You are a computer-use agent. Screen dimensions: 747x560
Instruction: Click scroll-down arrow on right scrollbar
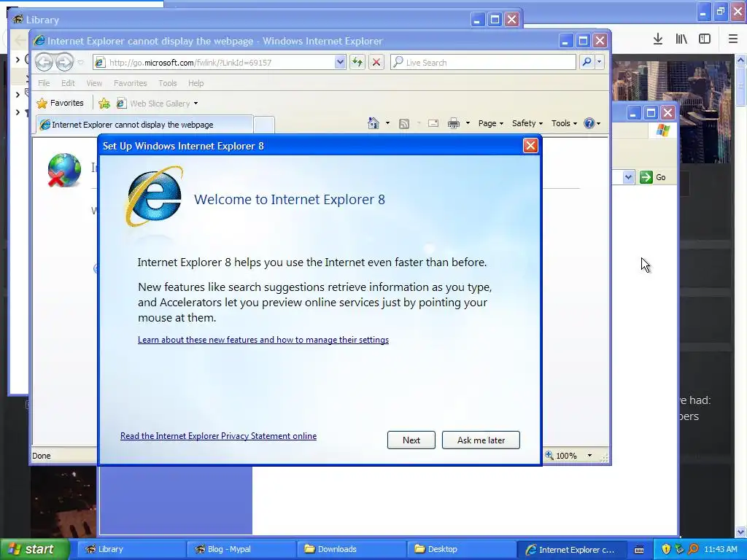click(741, 532)
